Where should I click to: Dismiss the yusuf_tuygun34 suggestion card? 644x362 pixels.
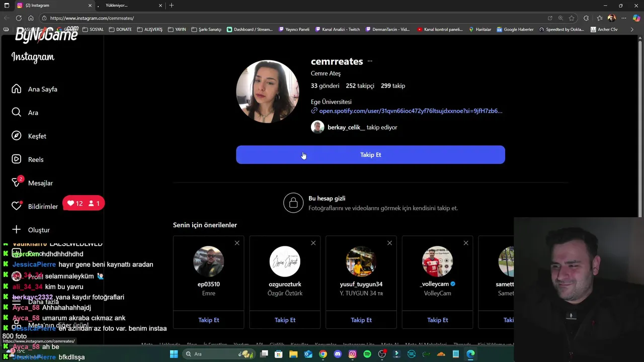click(389, 243)
